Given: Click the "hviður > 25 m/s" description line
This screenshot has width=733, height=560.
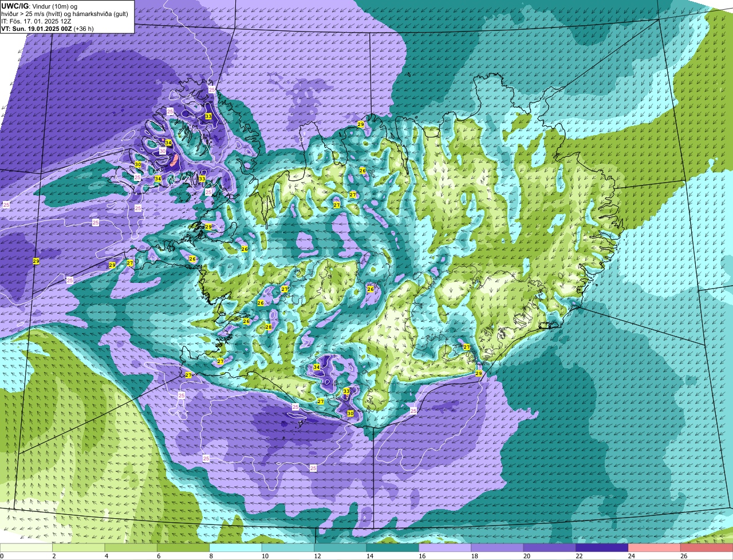Looking at the screenshot, I should click(65, 14).
